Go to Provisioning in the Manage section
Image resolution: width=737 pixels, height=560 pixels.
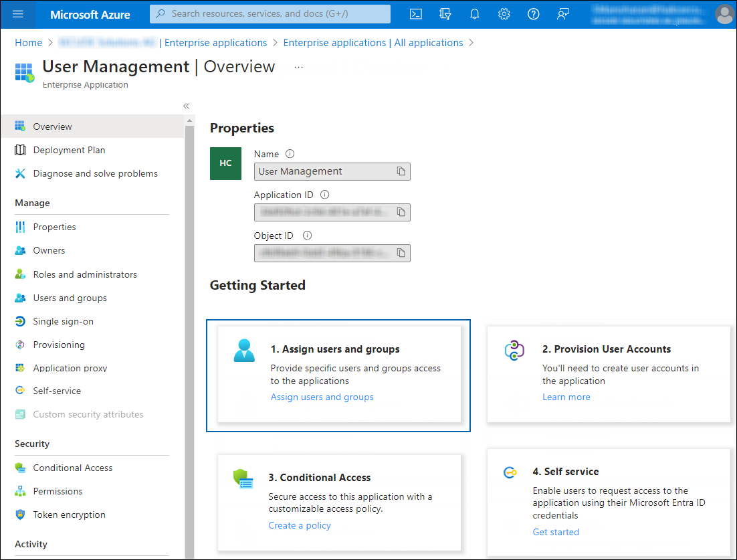[59, 345]
